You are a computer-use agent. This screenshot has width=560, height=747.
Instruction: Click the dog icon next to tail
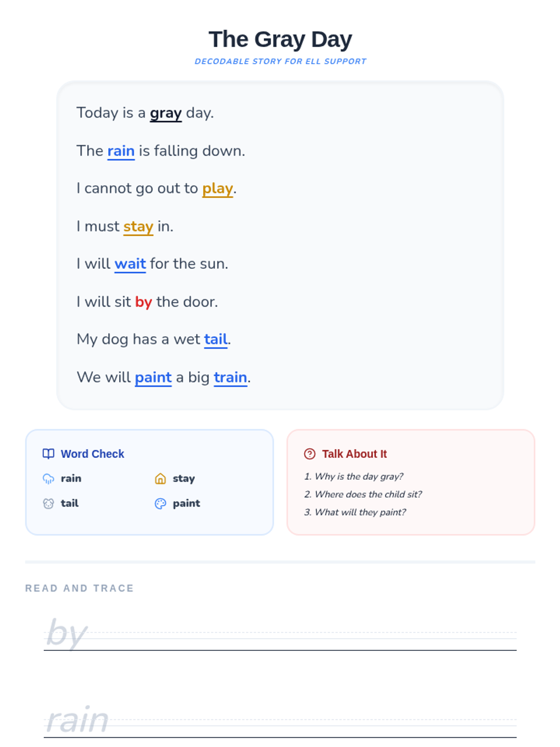click(x=49, y=503)
